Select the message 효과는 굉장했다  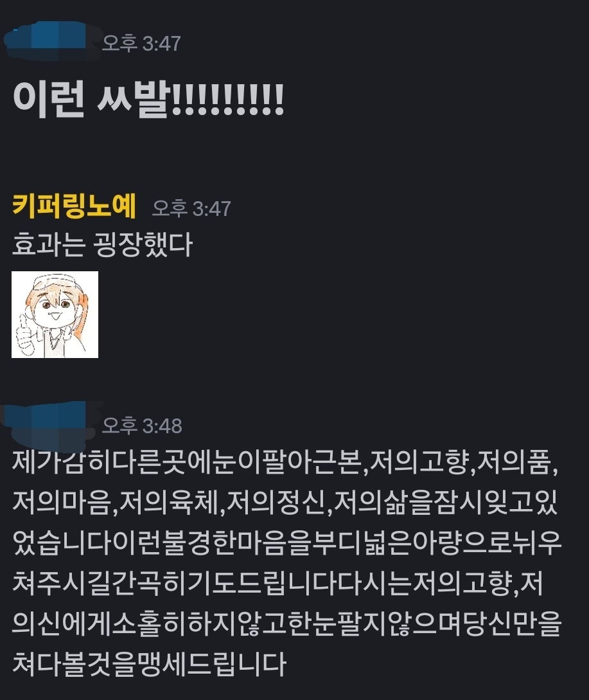102,245
